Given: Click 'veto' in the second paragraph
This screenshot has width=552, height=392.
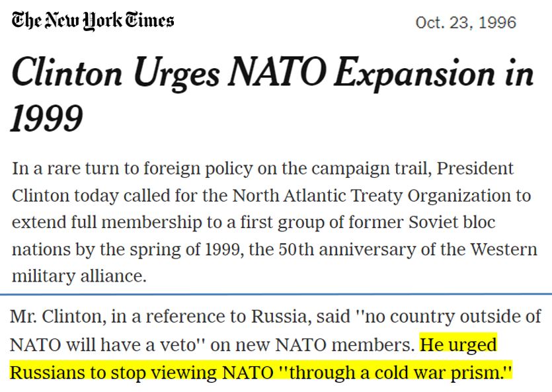Looking at the screenshot, I should click(x=177, y=344).
